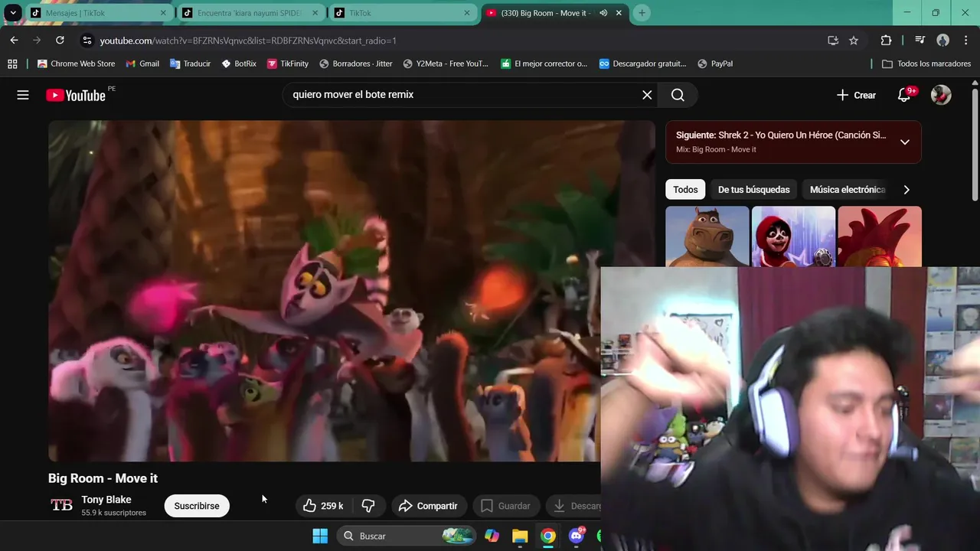Select the Todos filter chip
The image size is (980, 551).
(x=685, y=190)
